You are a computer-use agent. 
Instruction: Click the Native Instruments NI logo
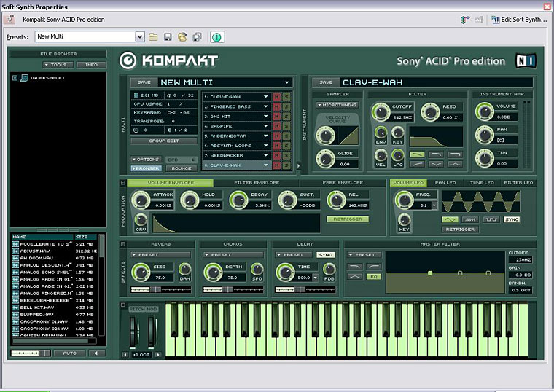pyautogui.click(x=526, y=61)
